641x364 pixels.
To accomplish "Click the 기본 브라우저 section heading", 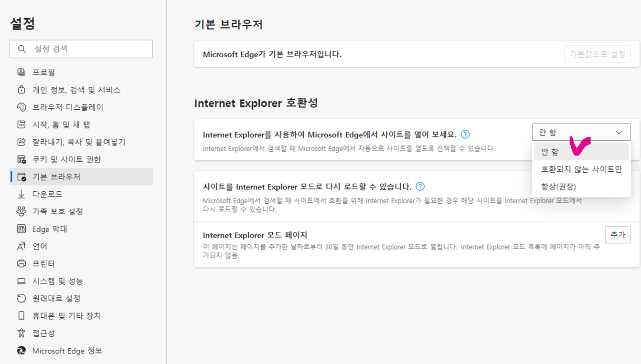I will [x=229, y=24].
